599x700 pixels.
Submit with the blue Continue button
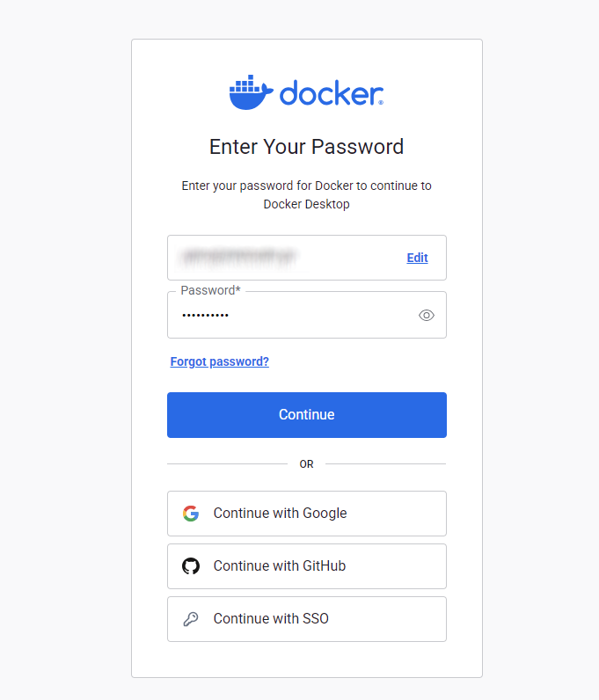[x=307, y=415]
